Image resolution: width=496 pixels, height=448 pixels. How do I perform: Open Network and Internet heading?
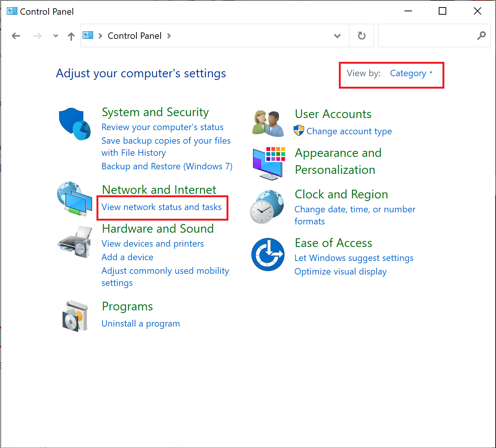pyautogui.click(x=159, y=189)
